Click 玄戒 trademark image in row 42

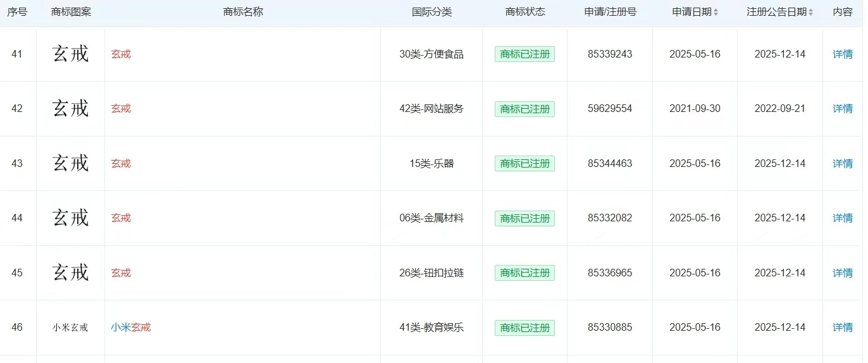pyautogui.click(x=70, y=108)
